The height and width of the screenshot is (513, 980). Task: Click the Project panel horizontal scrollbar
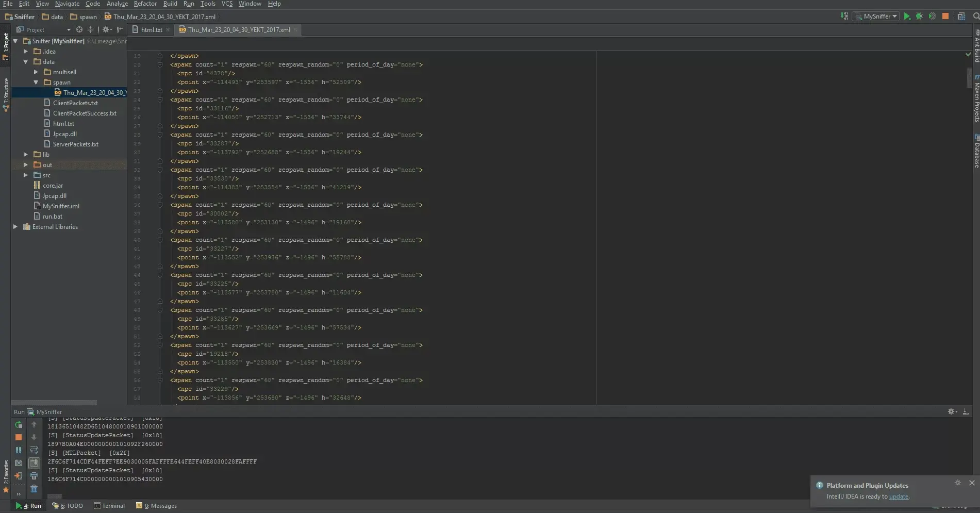54,403
